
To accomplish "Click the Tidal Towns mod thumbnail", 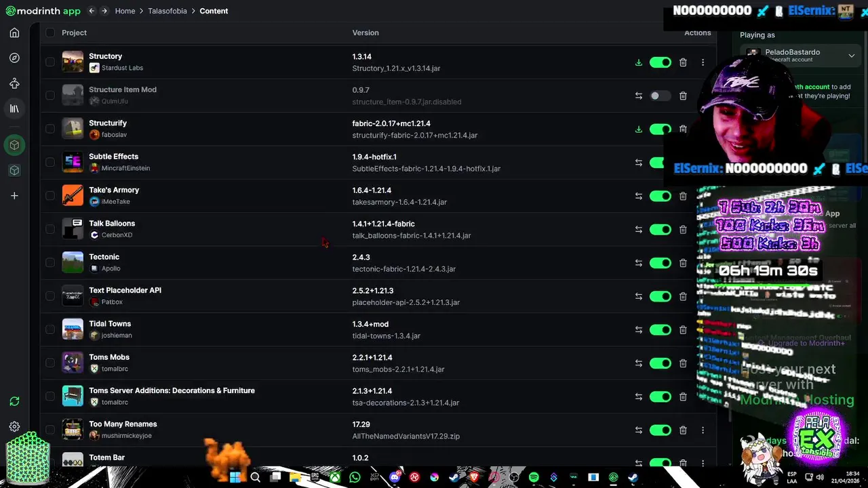I will 73,329.
